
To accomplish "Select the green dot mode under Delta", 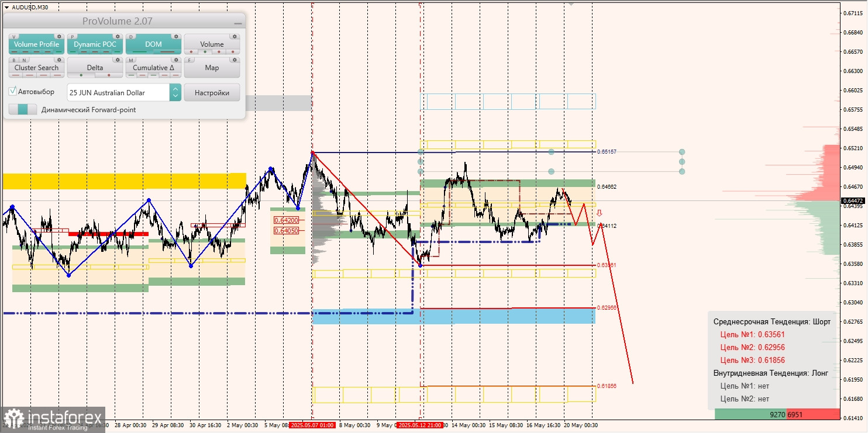I will [81, 75].
